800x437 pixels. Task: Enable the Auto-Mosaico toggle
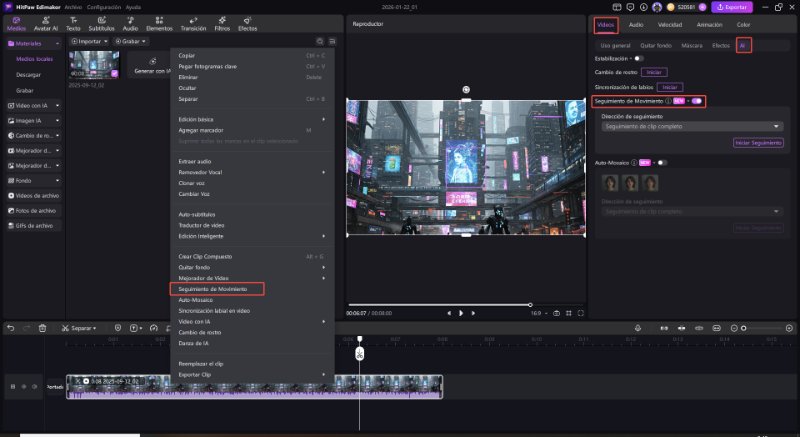661,162
